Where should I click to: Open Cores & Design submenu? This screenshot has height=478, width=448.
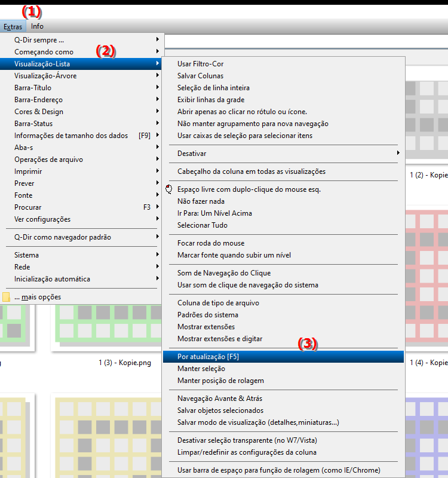(x=81, y=112)
